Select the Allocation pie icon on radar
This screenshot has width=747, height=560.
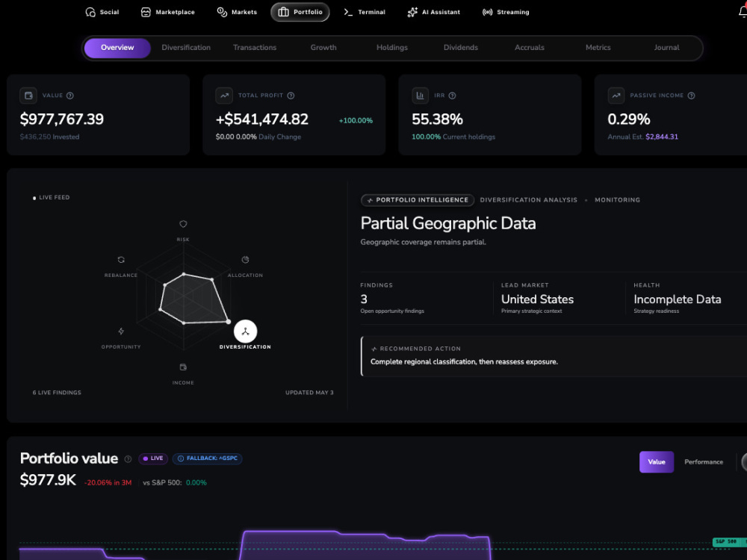[x=245, y=260]
